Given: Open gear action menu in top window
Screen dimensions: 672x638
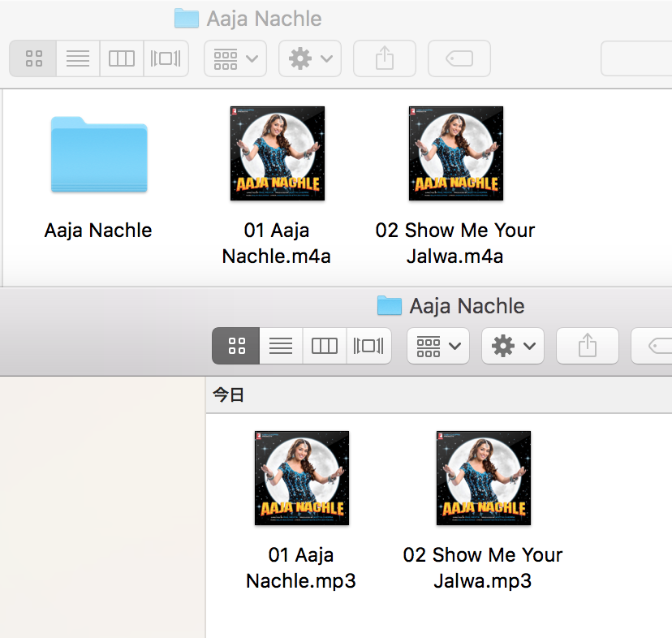Looking at the screenshot, I should 310,58.
